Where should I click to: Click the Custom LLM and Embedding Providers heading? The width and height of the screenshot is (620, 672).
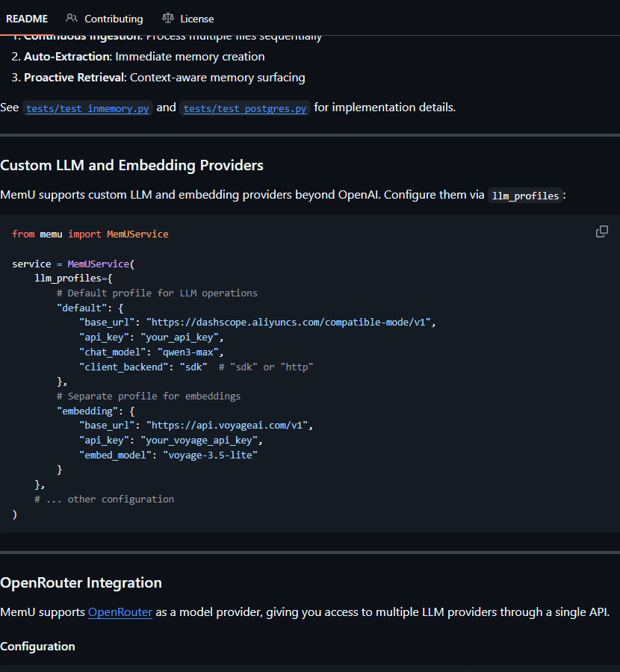pyautogui.click(x=131, y=165)
